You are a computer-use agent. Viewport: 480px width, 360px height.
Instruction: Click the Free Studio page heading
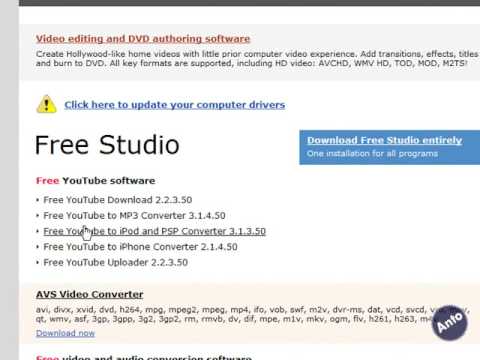tap(107, 145)
